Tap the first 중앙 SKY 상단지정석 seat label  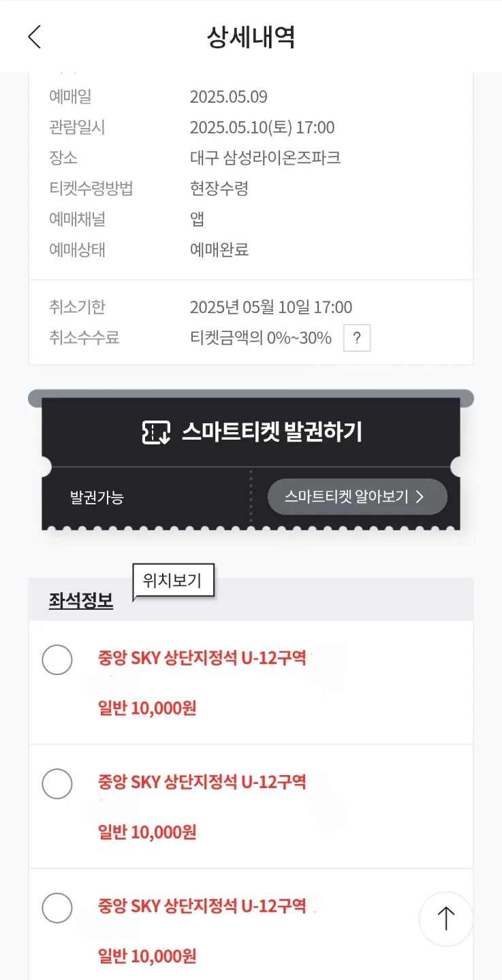(202, 659)
